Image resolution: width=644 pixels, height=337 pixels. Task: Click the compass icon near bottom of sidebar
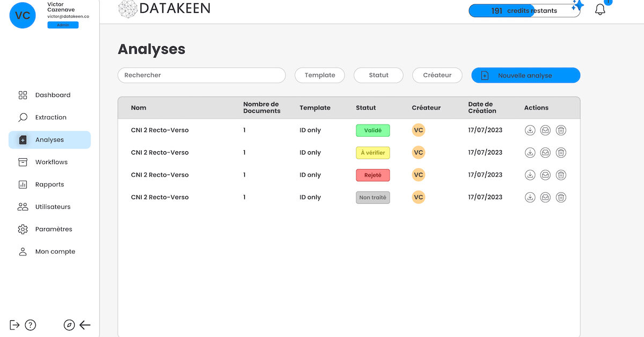[x=69, y=325]
